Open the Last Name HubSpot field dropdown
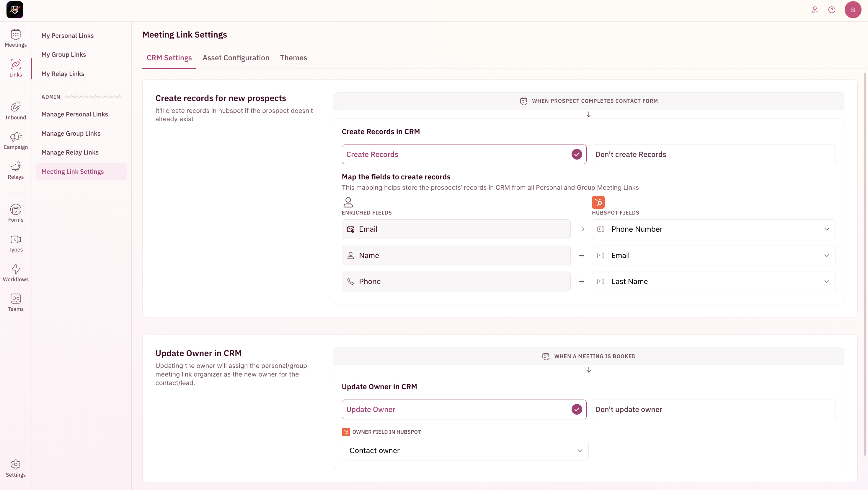The width and height of the screenshot is (868, 490). [713, 281]
